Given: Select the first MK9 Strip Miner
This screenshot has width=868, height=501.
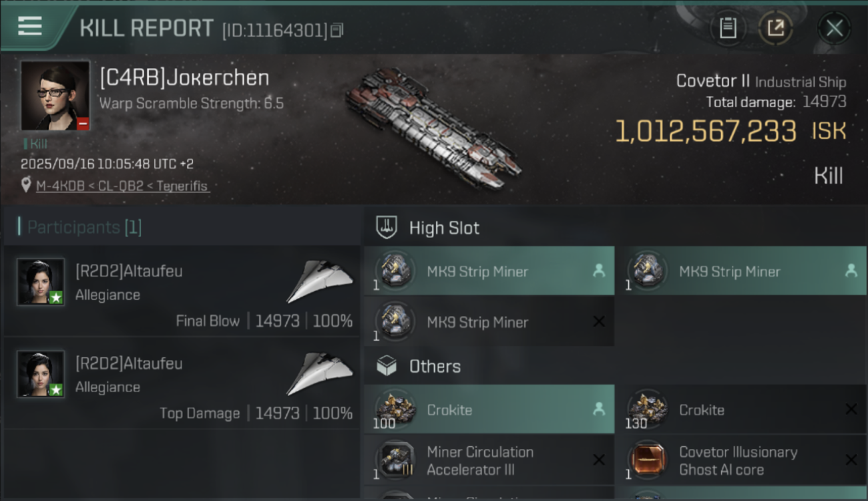Looking at the screenshot, I should click(x=489, y=271).
